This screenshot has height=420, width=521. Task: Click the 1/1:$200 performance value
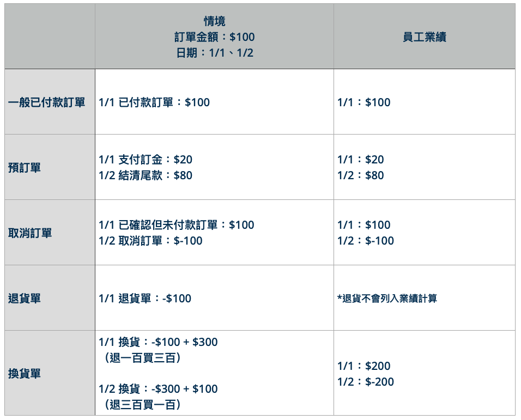pos(364,366)
